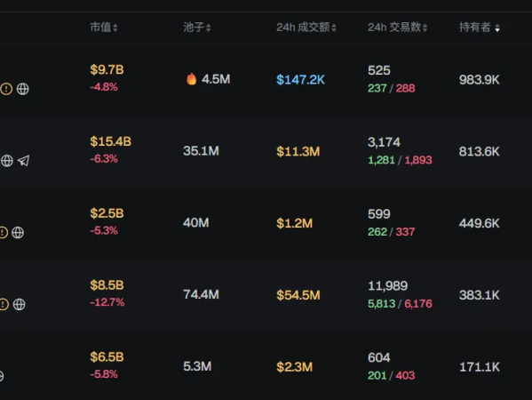The height and width of the screenshot is (400, 532).
Task: Click warning icon in $8.5B row
Action: click(x=4, y=304)
